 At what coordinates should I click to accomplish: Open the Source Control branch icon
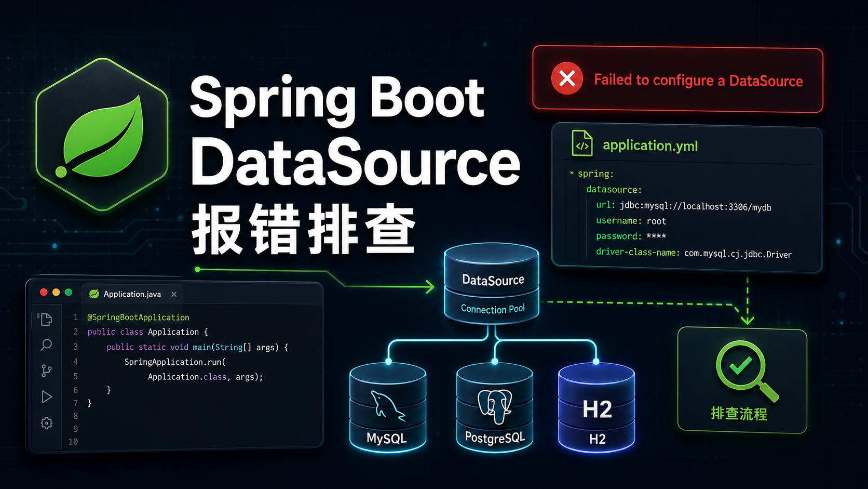[46, 371]
